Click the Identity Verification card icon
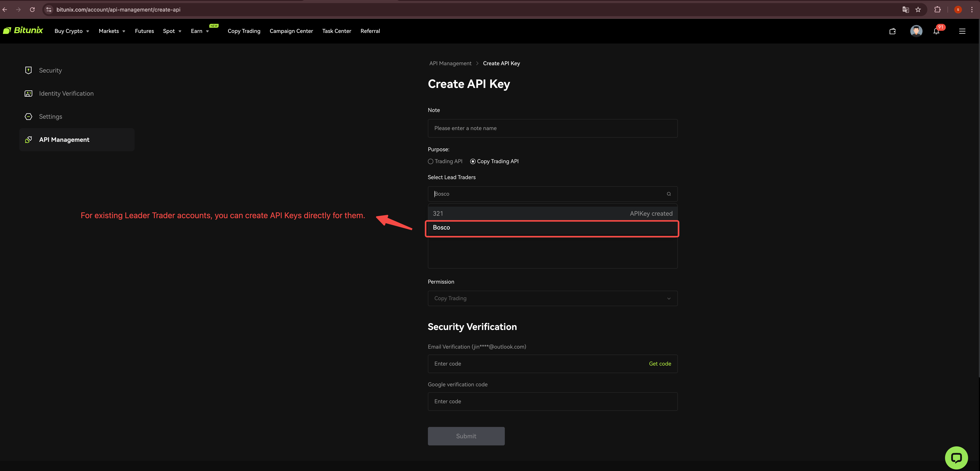980x471 pixels. pos(28,93)
